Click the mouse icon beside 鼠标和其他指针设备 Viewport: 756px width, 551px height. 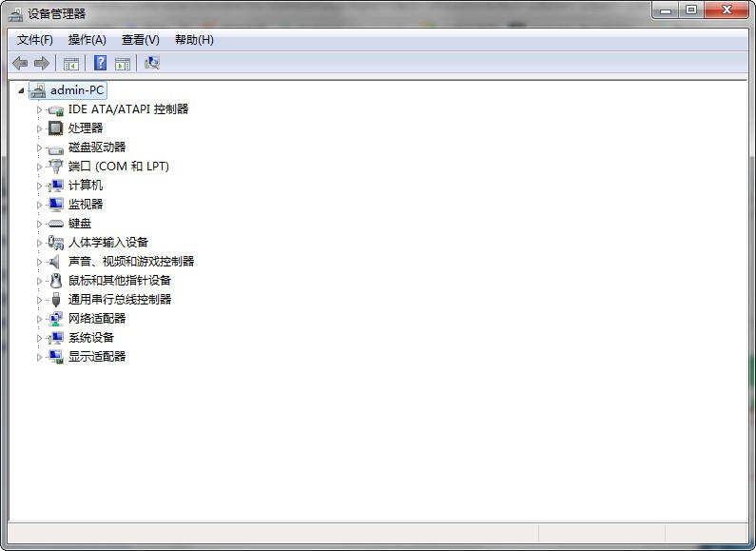56,281
